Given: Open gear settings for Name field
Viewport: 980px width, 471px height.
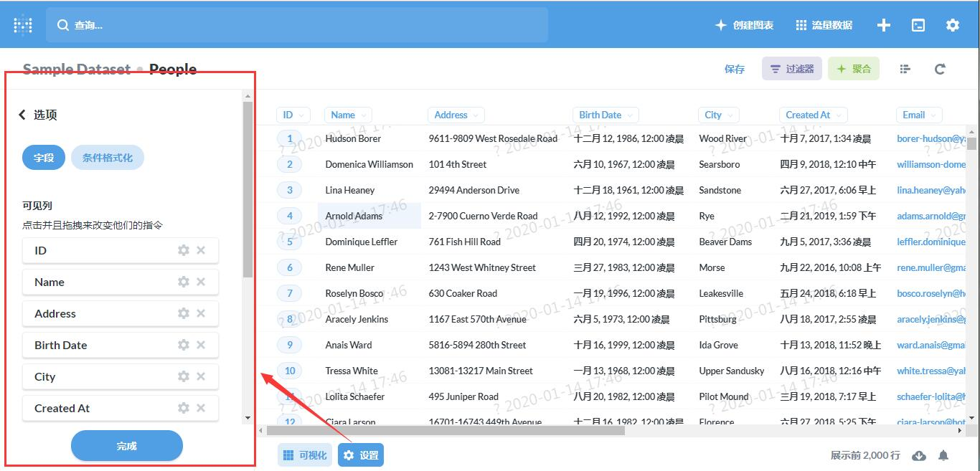Looking at the screenshot, I should tap(184, 282).
